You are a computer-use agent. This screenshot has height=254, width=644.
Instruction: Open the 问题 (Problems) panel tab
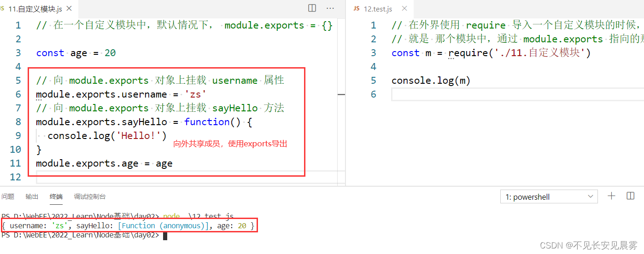point(8,196)
